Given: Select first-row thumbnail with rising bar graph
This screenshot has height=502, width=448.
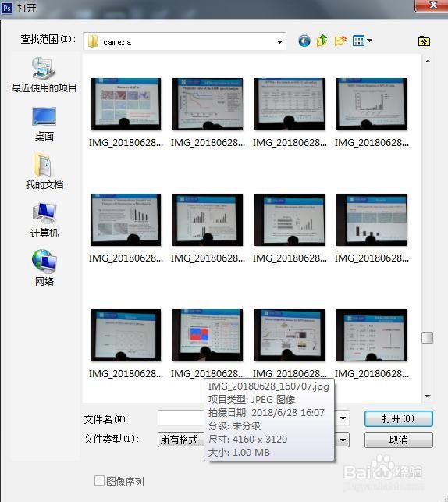Looking at the screenshot, I should click(x=372, y=104).
